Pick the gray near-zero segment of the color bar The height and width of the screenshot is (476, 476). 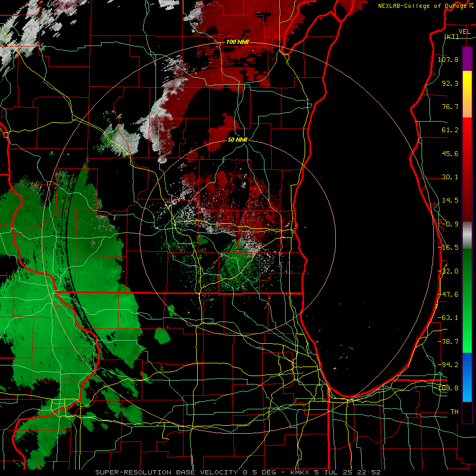point(467,235)
